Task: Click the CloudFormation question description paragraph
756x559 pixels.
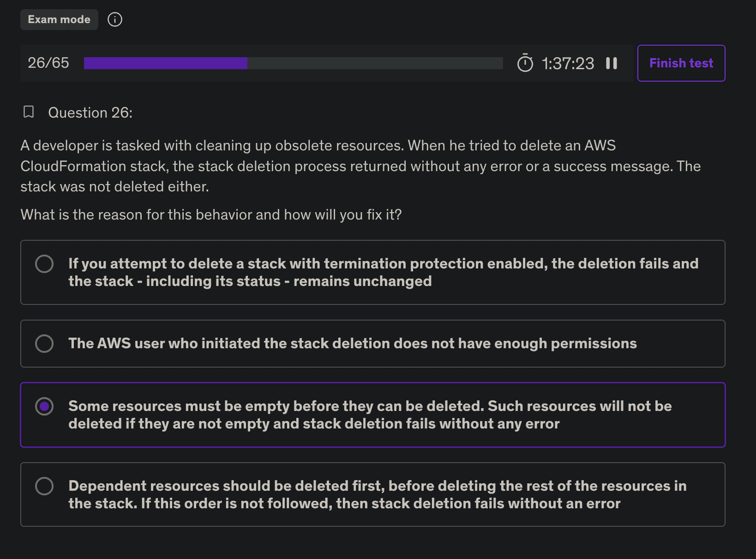Action: [360, 166]
